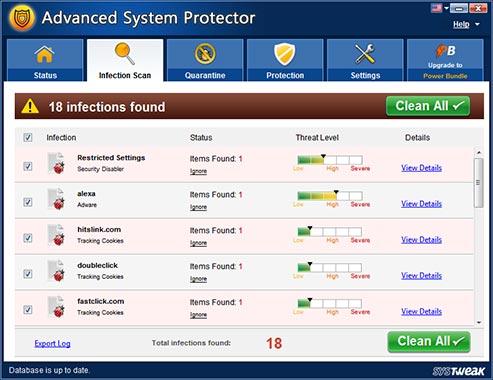Click the infection list scrollbar thumb
The height and width of the screenshot is (380, 493).
click(x=479, y=183)
